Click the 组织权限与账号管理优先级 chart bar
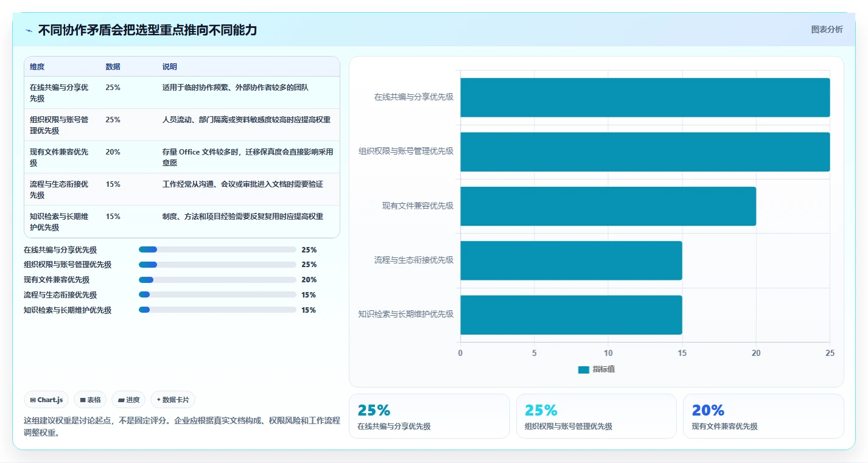The width and height of the screenshot is (868, 463). [645, 151]
